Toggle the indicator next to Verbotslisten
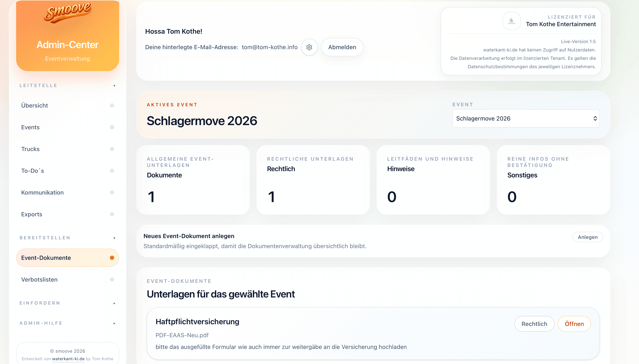Viewport: 639px width, 364px height. pyautogui.click(x=112, y=279)
